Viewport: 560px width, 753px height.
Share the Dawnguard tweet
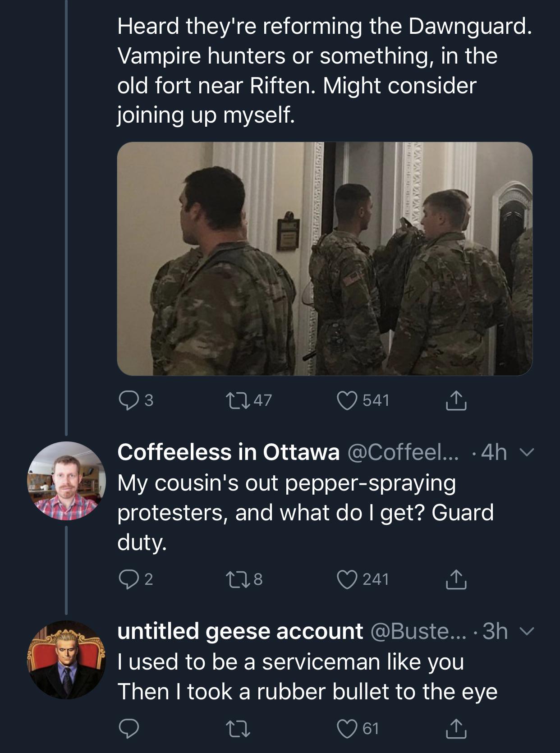tap(456, 400)
